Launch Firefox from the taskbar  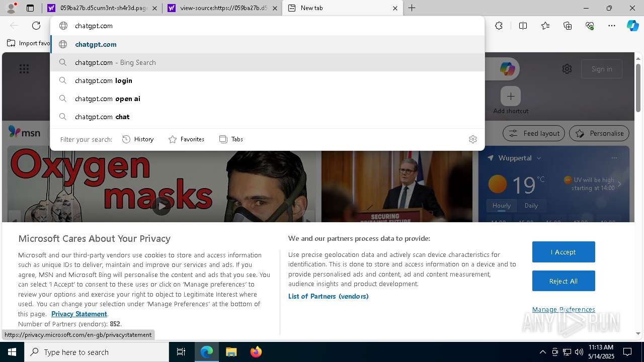click(256, 352)
